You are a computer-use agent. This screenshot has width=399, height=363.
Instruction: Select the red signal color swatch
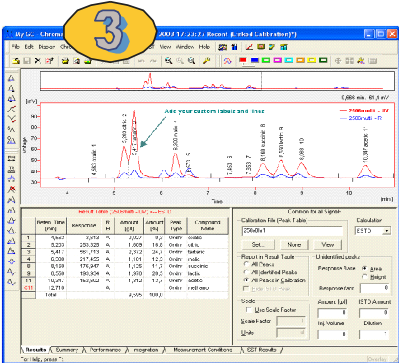(243, 60)
